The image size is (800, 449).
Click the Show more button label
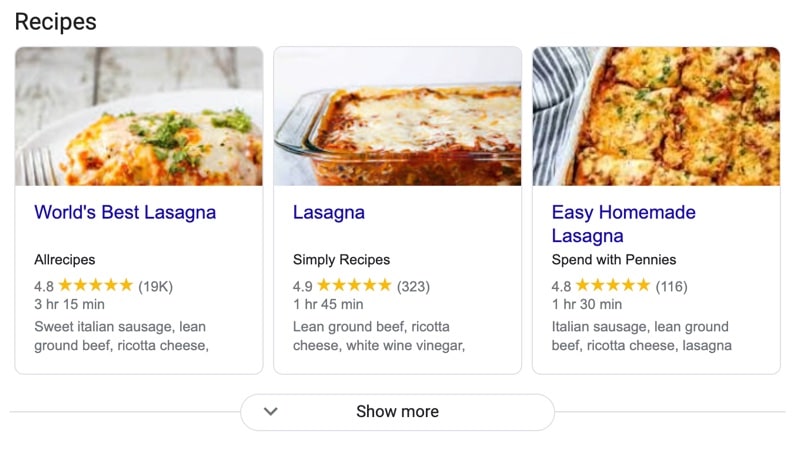pyautogui.click(x=397, y=411)
